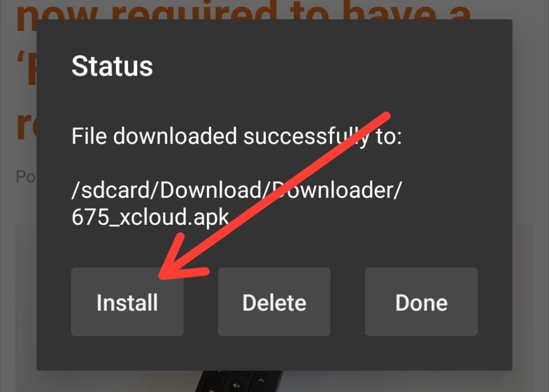Delete the downloaded APK file
The width and height of the screenshot is (549, 392).
click(274, 302)
